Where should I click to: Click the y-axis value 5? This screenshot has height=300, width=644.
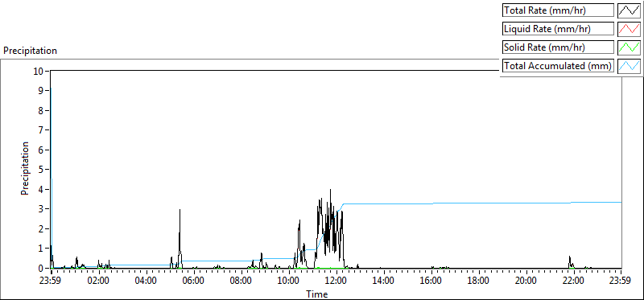tap(41, 170)
